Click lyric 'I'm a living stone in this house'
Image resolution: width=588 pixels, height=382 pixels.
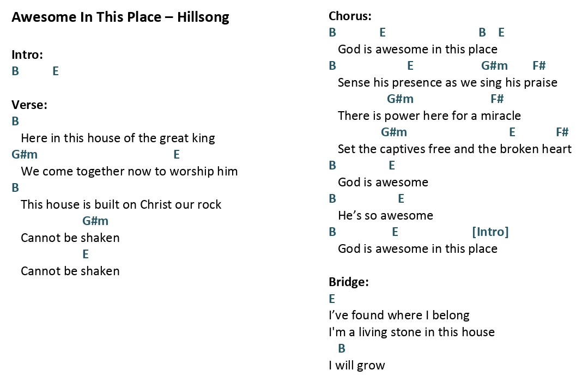point(412,332)
